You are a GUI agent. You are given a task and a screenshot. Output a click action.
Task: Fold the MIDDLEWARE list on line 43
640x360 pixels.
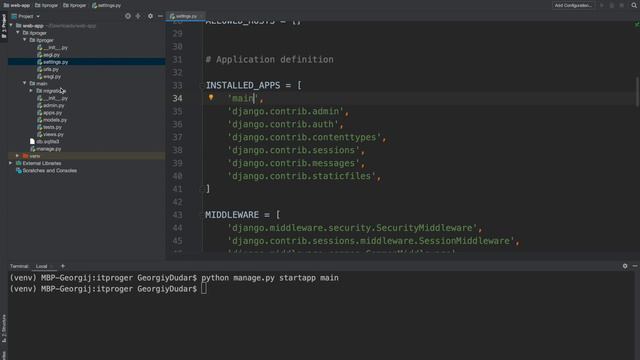pyautogui.click(x=202, y=215)
